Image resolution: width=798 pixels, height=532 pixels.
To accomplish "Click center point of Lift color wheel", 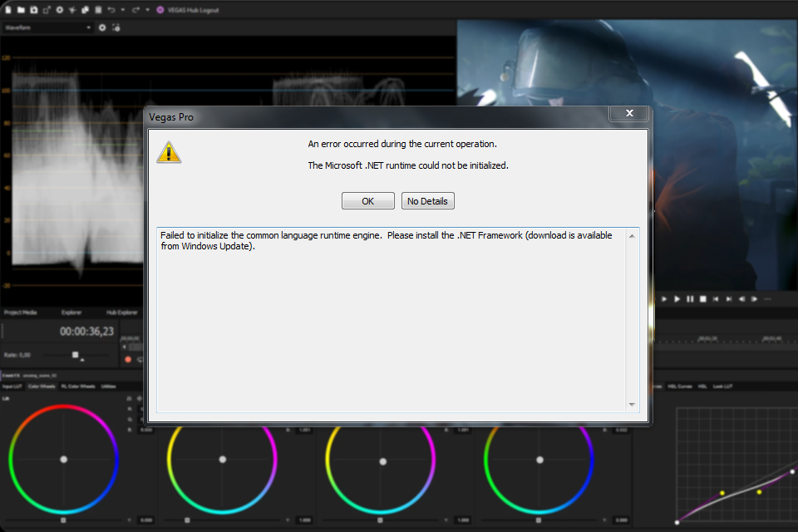I will point(64,459).
